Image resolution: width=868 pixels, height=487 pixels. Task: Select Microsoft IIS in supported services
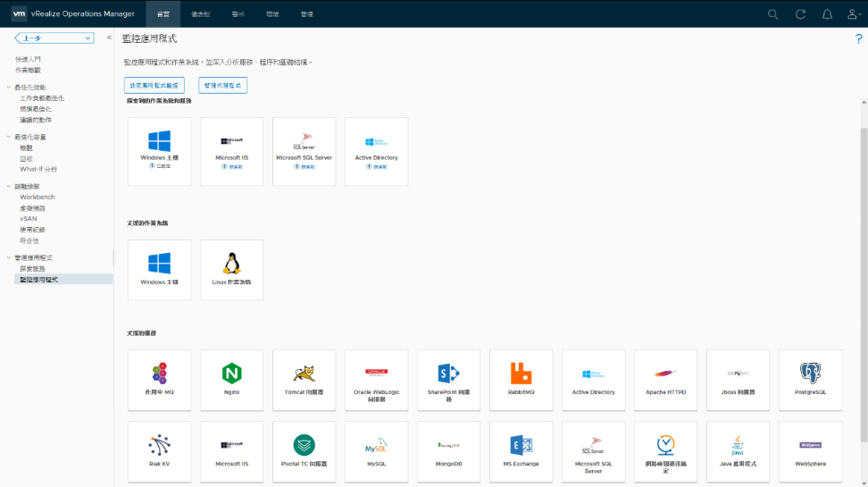(231, 451)
